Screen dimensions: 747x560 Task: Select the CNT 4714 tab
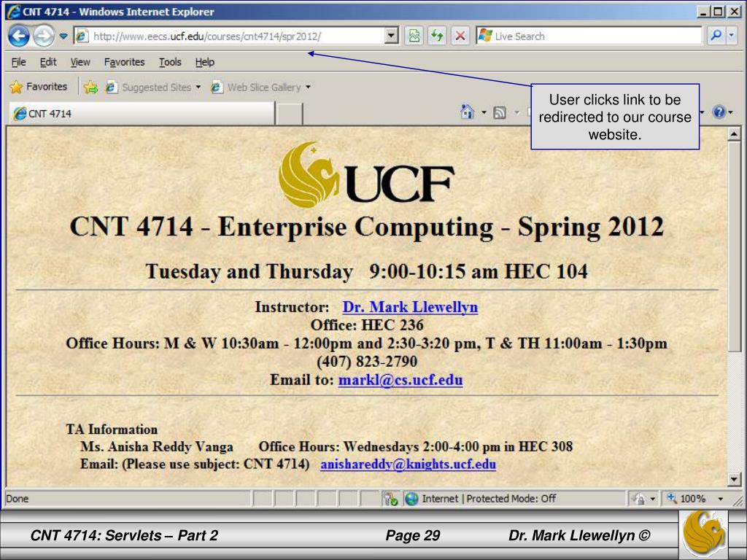coord(142,114)
